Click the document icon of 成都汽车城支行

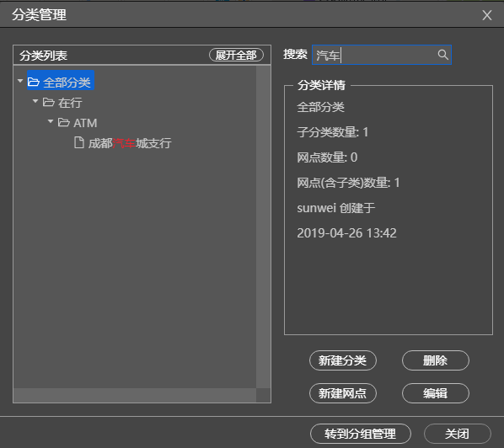[78, 142]
